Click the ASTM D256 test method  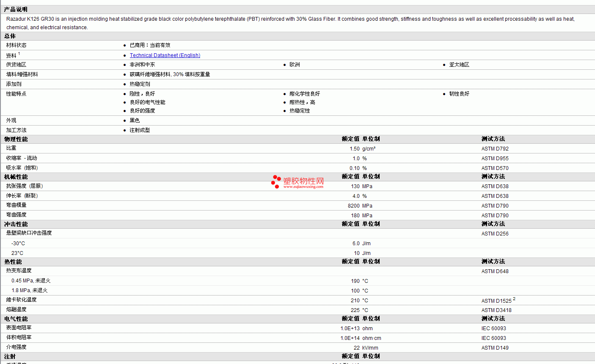[495, 234]
